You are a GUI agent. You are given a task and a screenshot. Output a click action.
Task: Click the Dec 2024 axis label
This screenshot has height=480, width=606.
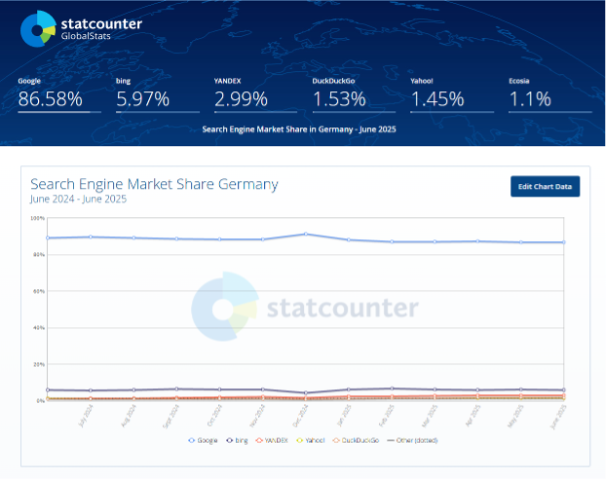click(x=300, y=415)
